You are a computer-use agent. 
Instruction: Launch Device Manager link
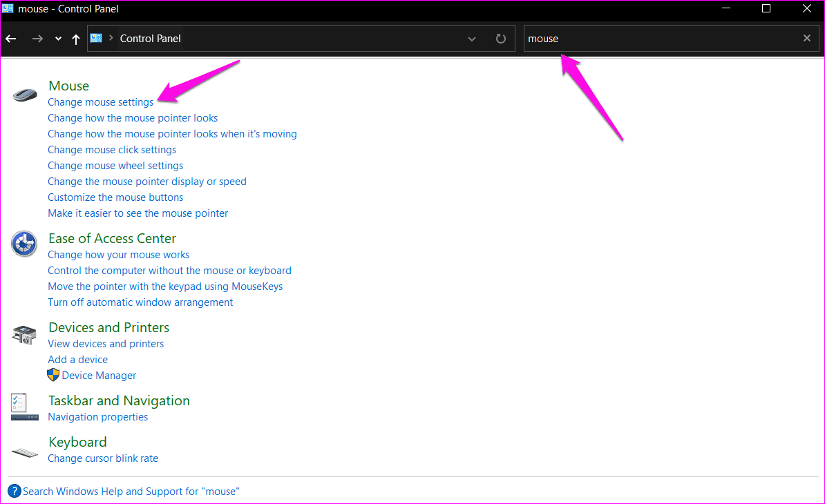click(99, 376)
